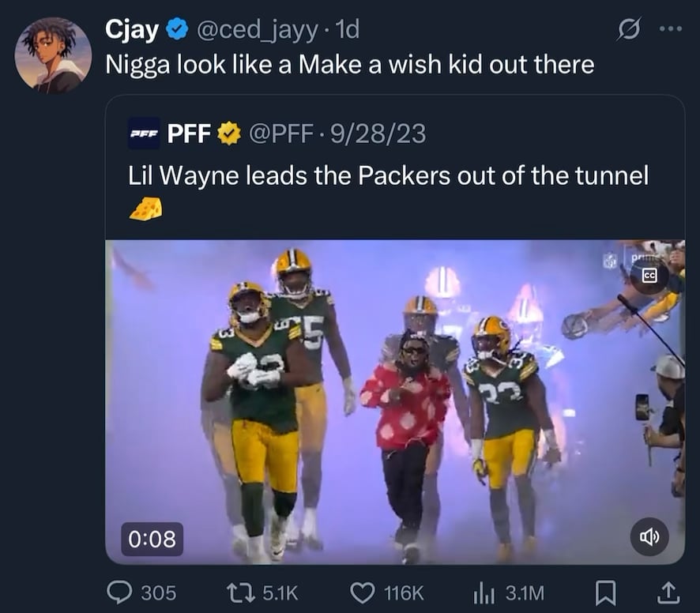Open the quoted Lil Wayne Packers post text
The height and width of the screenshot is (613, 700).
[x=388, y=175]
